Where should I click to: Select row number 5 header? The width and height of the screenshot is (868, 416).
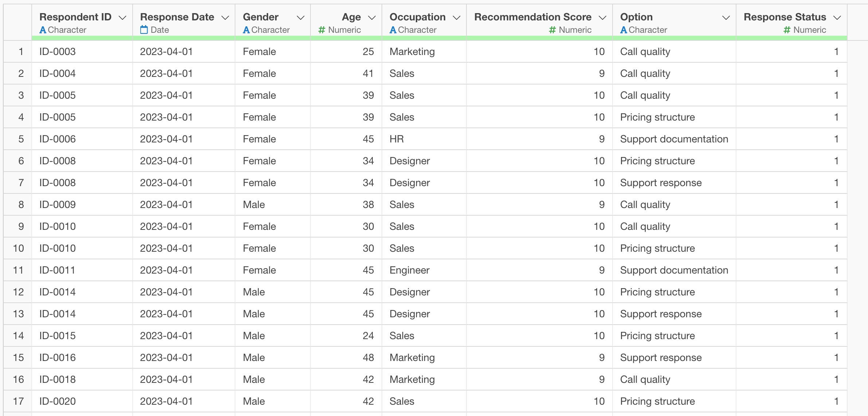[x=21, y=139]
